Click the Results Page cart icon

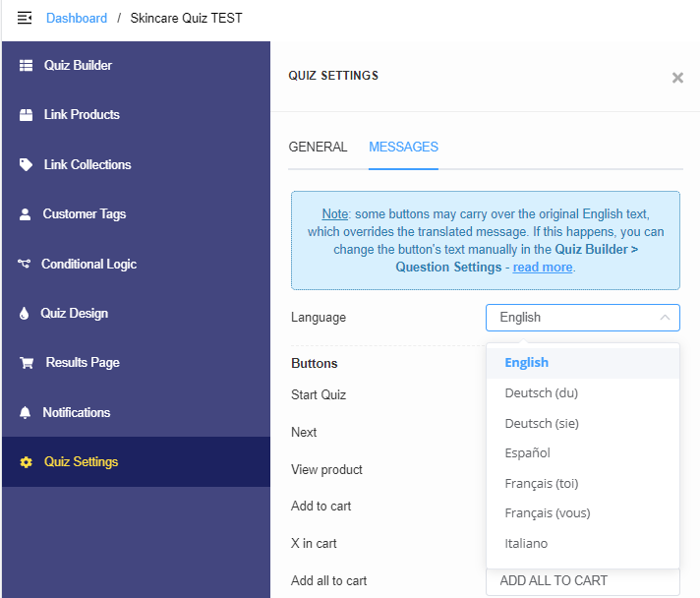tap(27, 363)
